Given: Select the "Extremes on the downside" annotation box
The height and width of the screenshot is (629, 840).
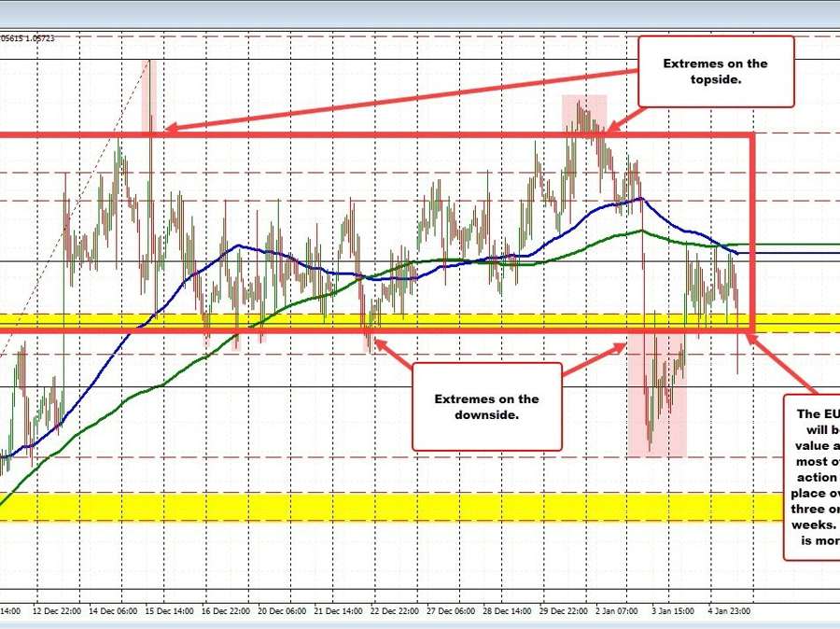Looking at the screenshot, I should (x=486, y=406).
